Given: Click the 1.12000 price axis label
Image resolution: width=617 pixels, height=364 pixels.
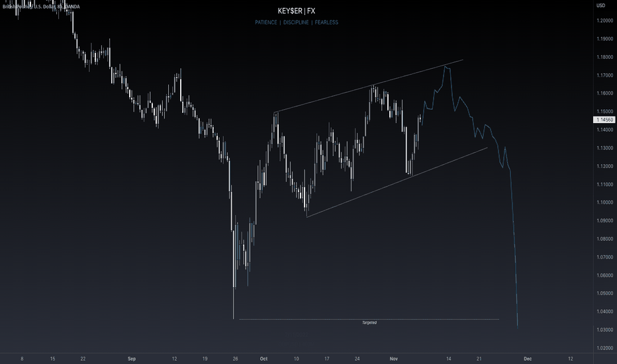Looking at the screenshot, I should [605, 166].
